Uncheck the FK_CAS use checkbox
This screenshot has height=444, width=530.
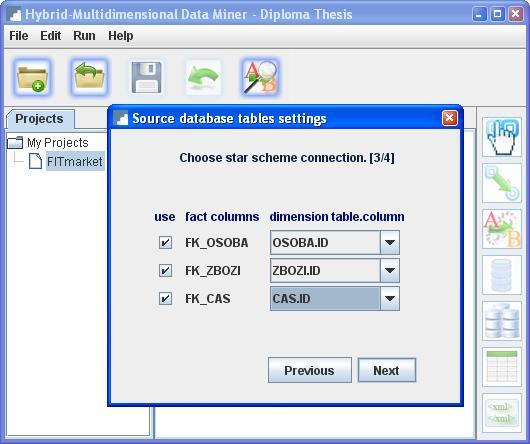(x=165, y=299)
